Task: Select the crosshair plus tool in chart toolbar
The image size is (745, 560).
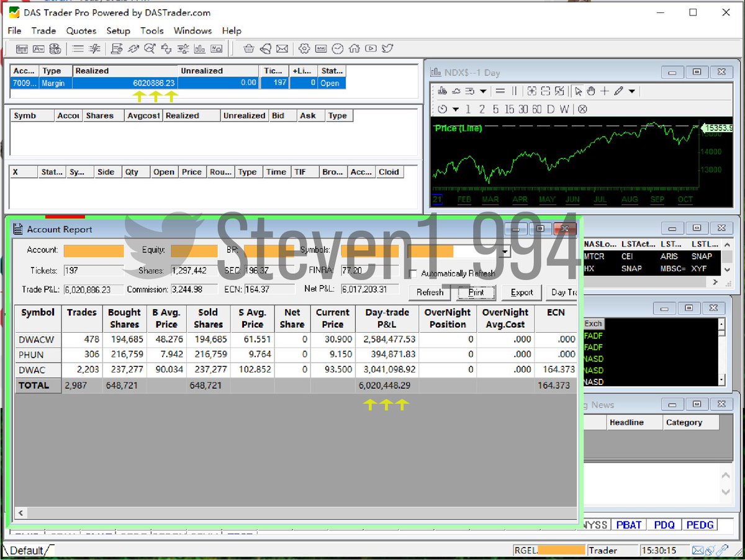Action: (604, 91)
